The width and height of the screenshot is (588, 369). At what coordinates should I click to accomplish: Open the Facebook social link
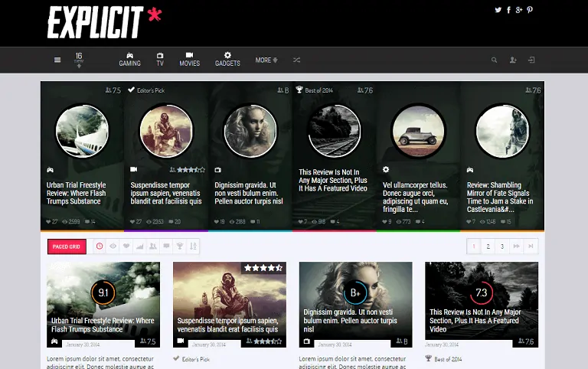508,10
